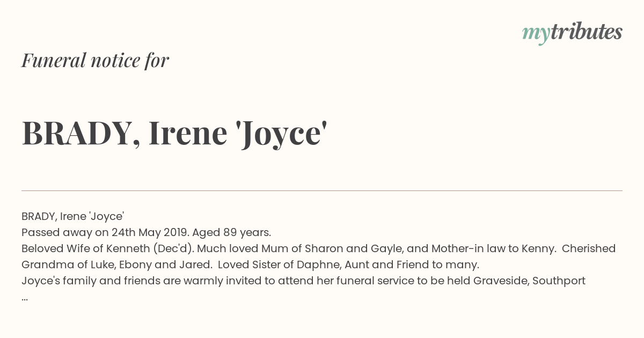Click the "Aged 89 years." text
This screenshot has width=644, height=338.
pyautogui.click(x=231, y=232)
